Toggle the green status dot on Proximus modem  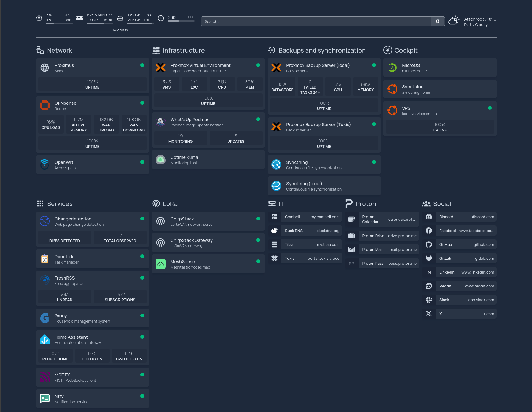pyautogui.click(x=142, y=65)
